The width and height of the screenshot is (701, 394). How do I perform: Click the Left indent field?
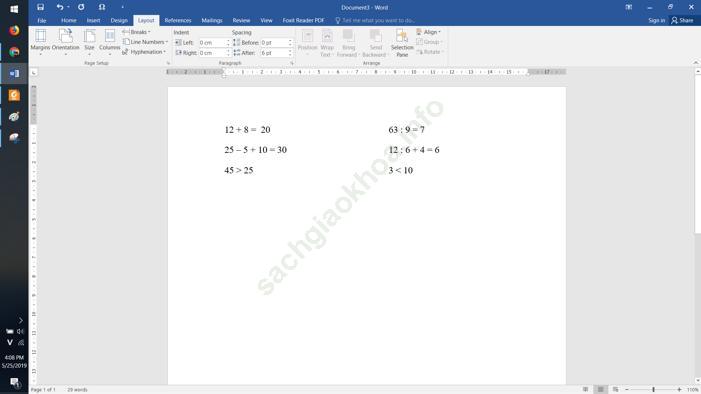(211, 42)
